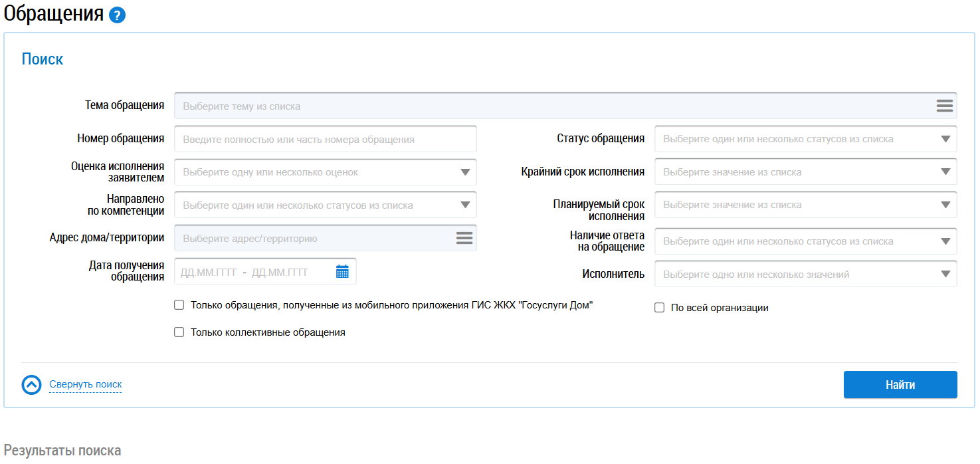Image resolution: width=980 pixels, height=464 pixels.
Task: Toggle the По всей организации checkbox
Action: click(660, 308)
